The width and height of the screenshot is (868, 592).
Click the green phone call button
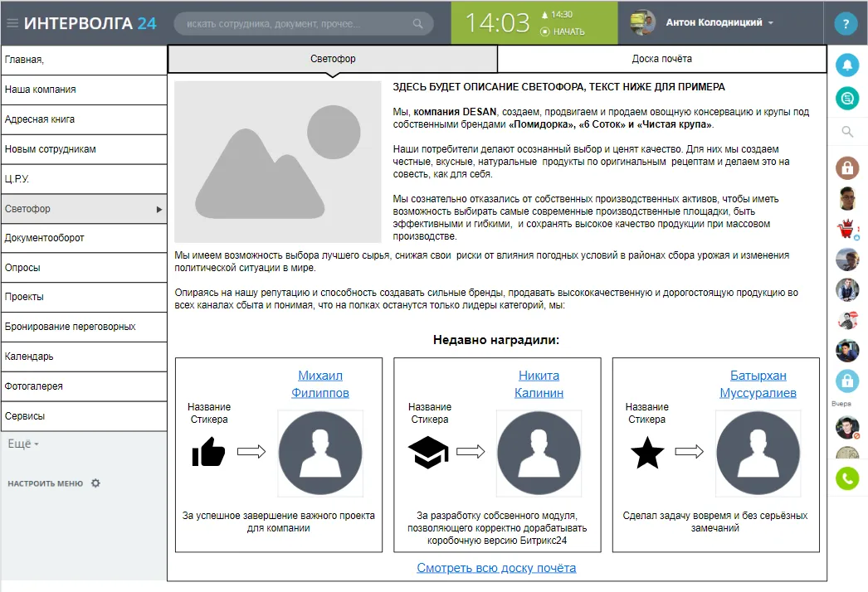846,478
